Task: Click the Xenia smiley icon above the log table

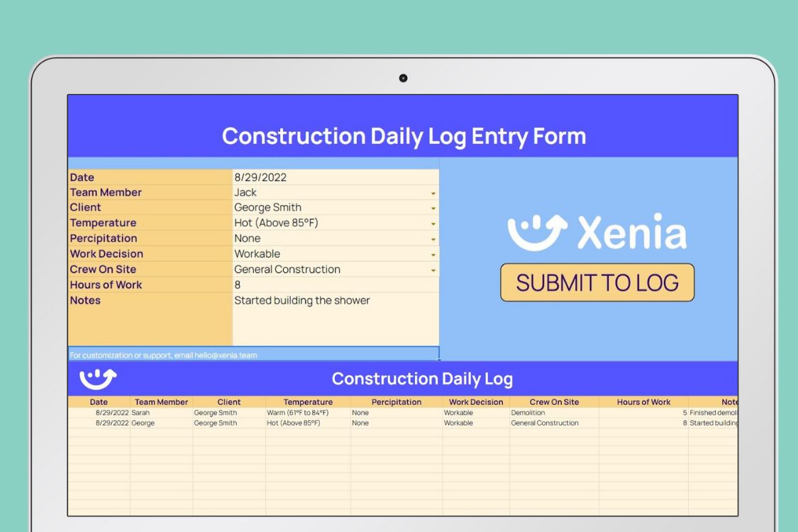Action: tap(97, 378)
